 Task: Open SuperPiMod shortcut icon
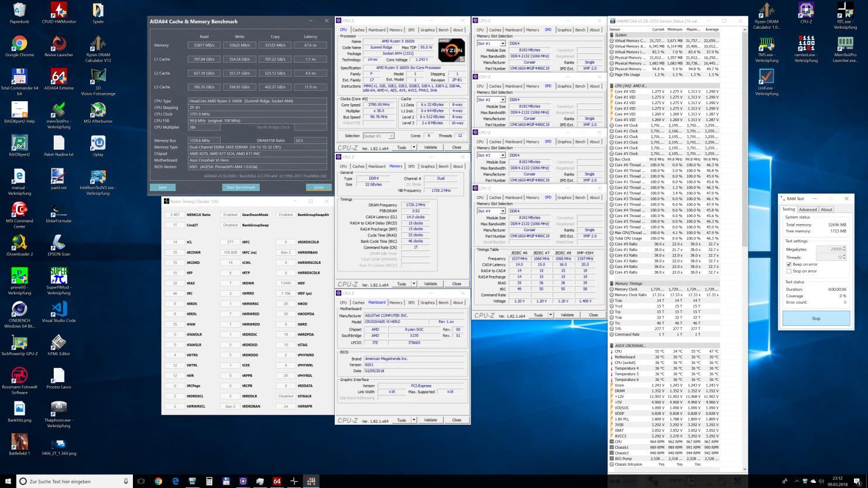59,281
